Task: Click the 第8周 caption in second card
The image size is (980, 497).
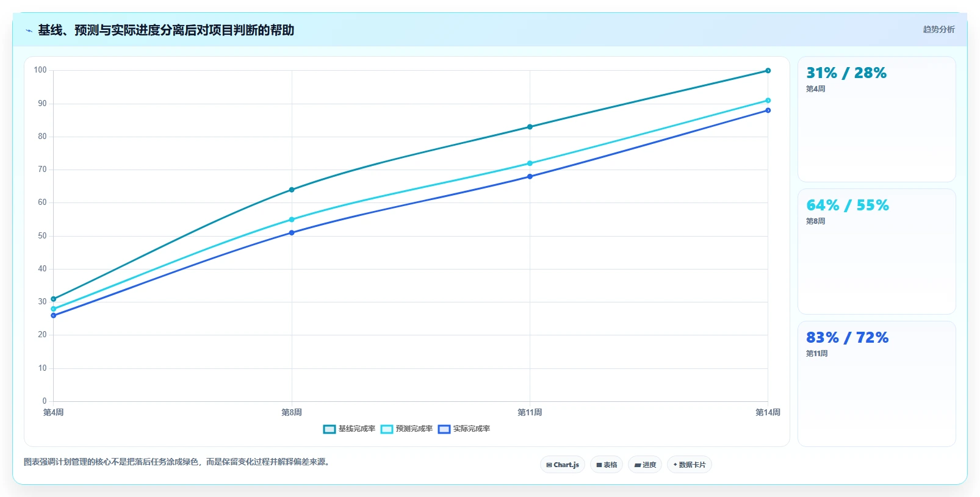Action: (815, 221)
